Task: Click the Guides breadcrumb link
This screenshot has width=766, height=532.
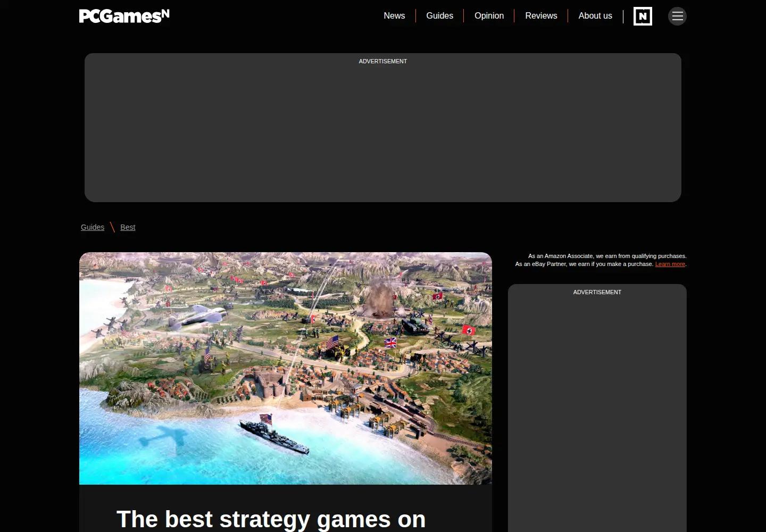Action: 93,227
